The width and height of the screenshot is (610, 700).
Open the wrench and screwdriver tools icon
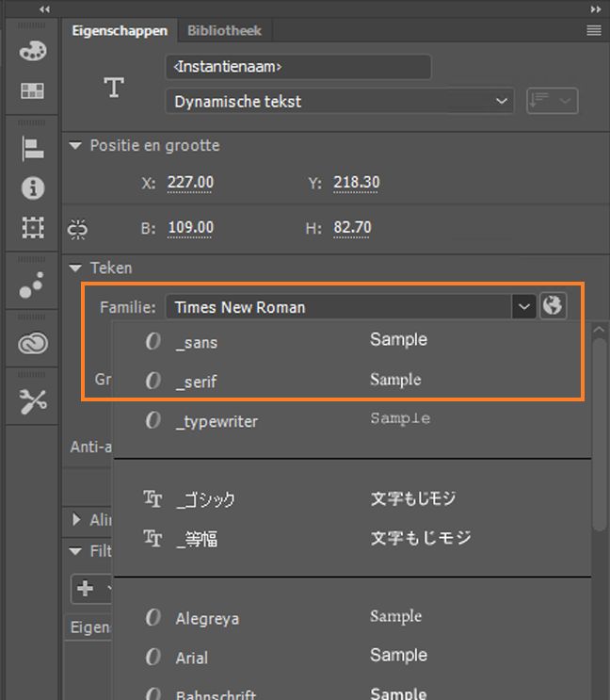coord(33,401)
